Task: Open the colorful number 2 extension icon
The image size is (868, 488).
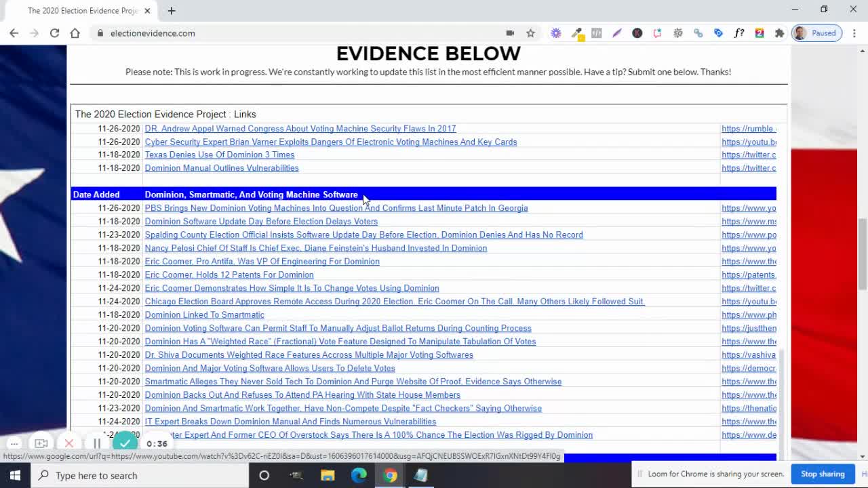Action: tap(759, 33)
